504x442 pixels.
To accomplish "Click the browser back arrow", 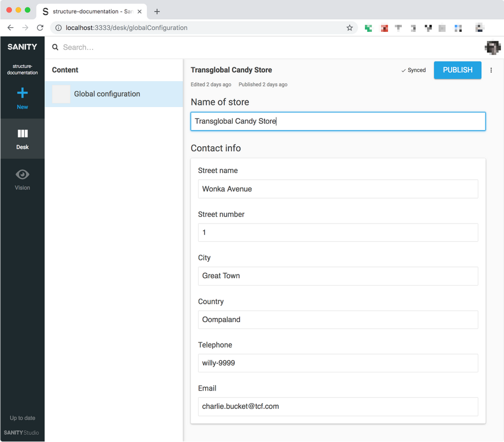I will [x=10, y=28].
